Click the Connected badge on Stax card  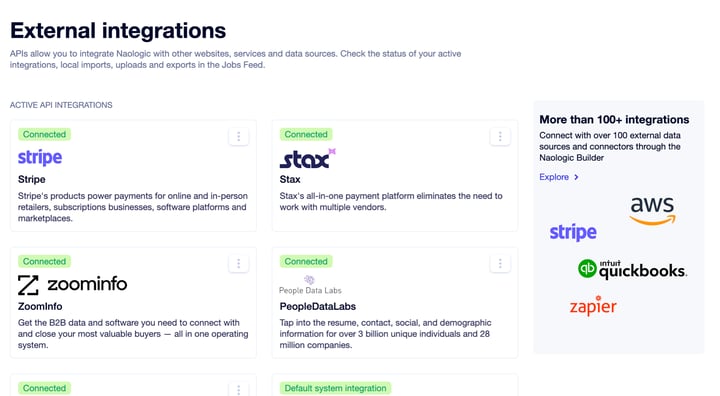306,134
